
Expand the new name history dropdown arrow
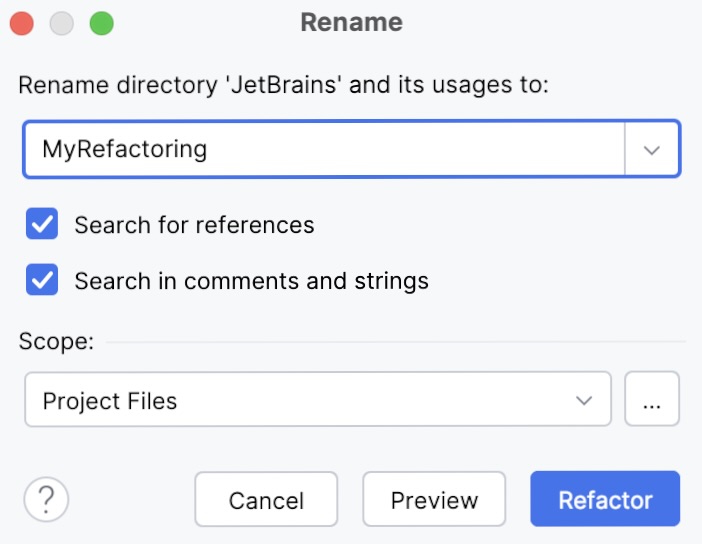[x=652, y=150]
